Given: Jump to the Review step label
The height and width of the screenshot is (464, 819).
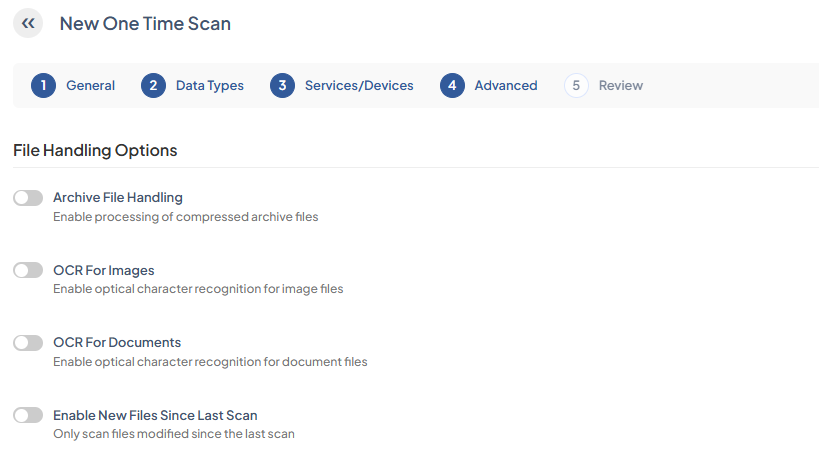Looking at the screenshot, I should 621,86.
